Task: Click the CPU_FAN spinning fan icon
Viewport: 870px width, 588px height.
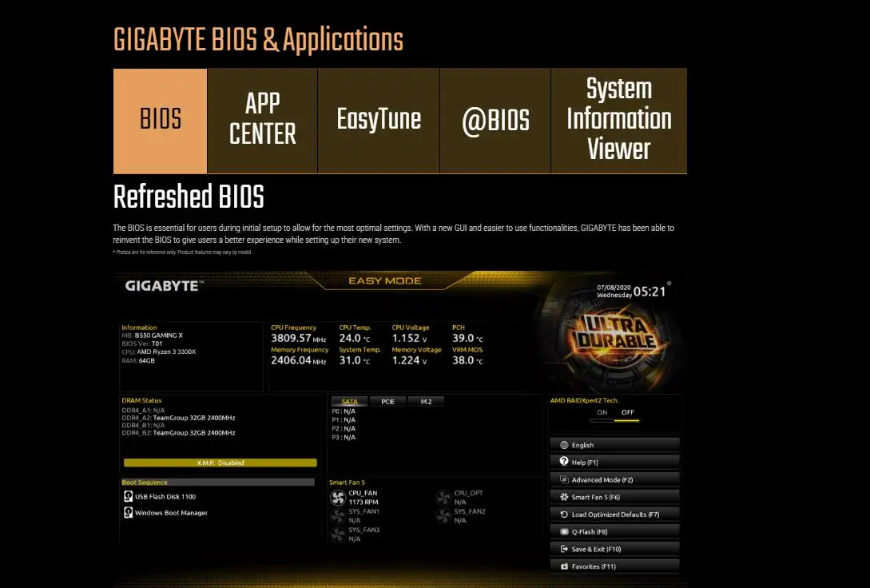Action: point(338,498)
